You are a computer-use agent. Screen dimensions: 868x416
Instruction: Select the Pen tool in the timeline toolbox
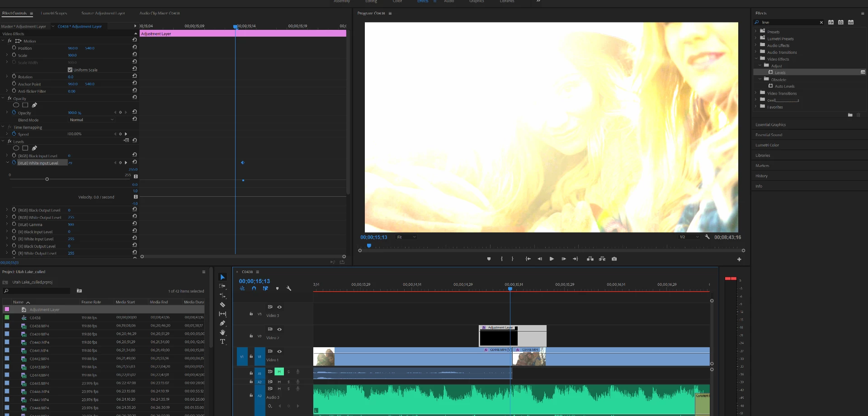(222, 323)
